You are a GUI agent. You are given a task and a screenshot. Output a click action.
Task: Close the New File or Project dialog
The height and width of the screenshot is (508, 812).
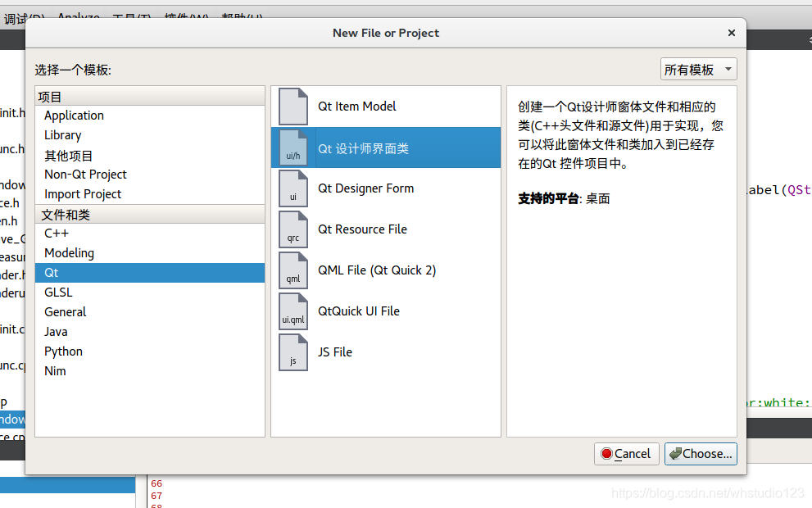[x=731, y=33]
